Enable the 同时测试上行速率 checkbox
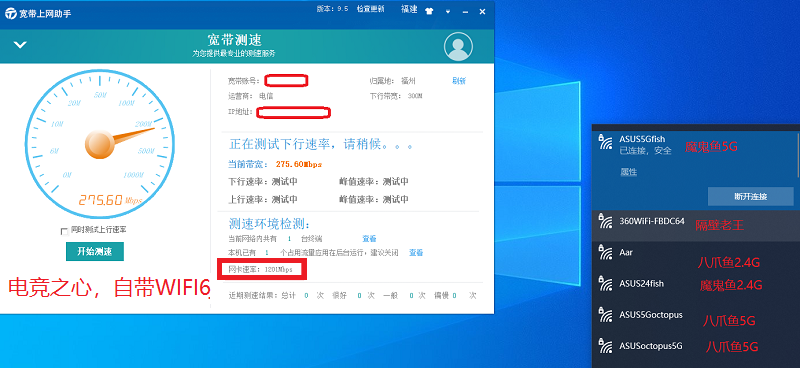Viewport: 800px width, 368px height. point(64,231)
